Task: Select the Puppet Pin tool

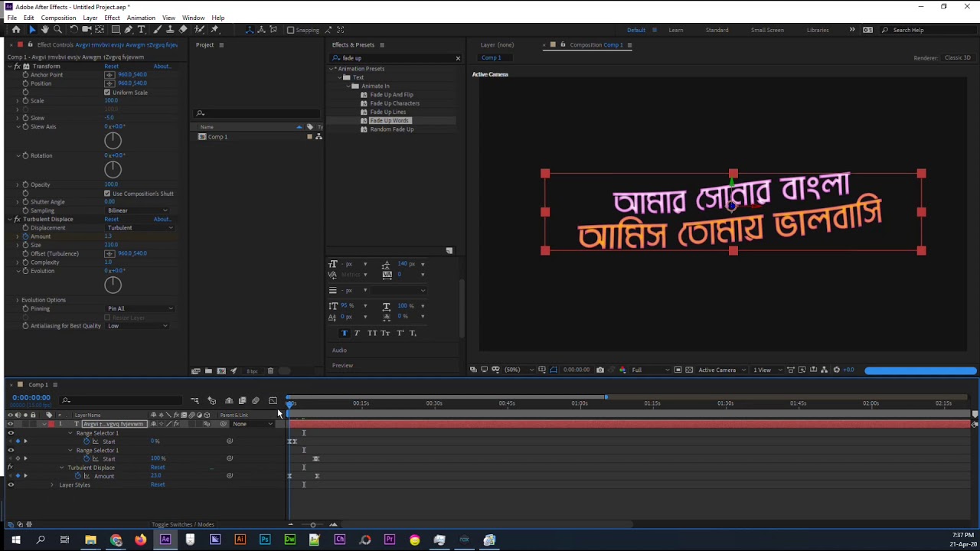Action: [x=215, y=30]
